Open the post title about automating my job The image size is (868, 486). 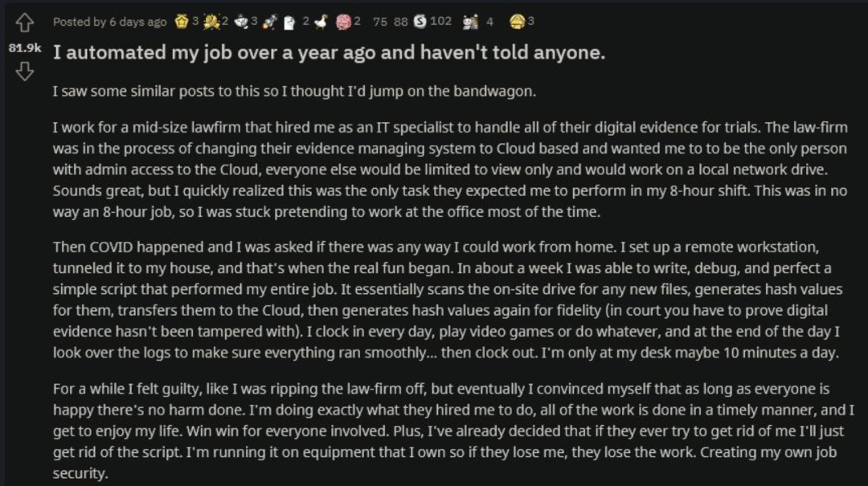pyautogui.click(x=328, y=53)
